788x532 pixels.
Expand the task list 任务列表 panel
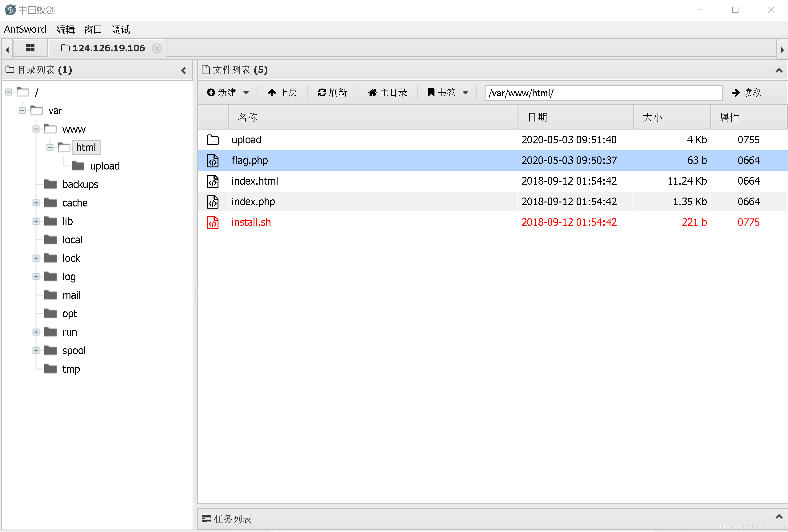point(778,517)
